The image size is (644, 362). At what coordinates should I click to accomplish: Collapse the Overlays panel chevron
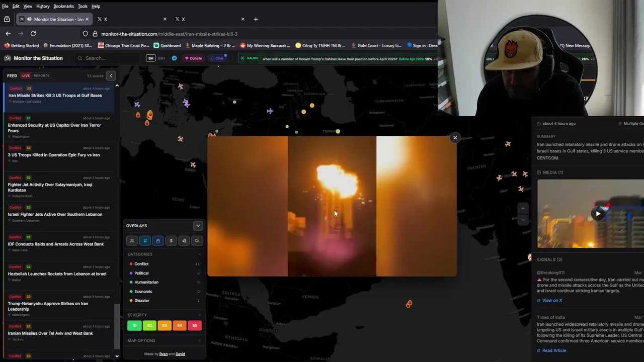click(198, 226)
